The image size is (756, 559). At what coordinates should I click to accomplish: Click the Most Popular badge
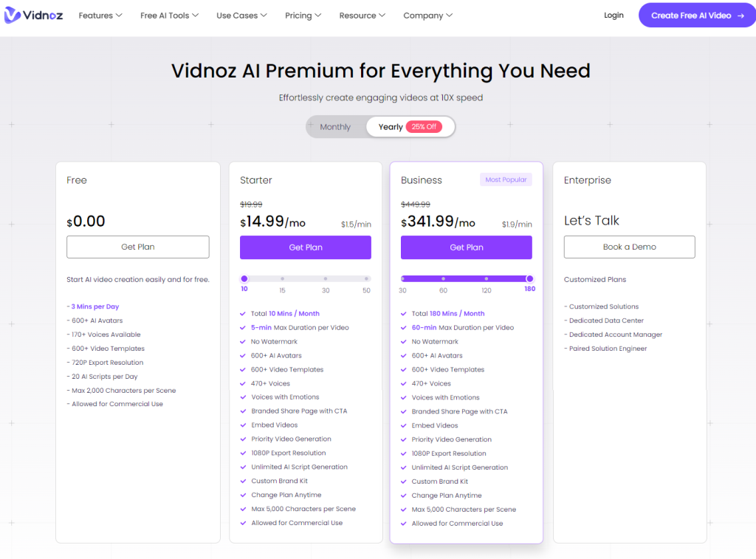click(x=506, y=180)
